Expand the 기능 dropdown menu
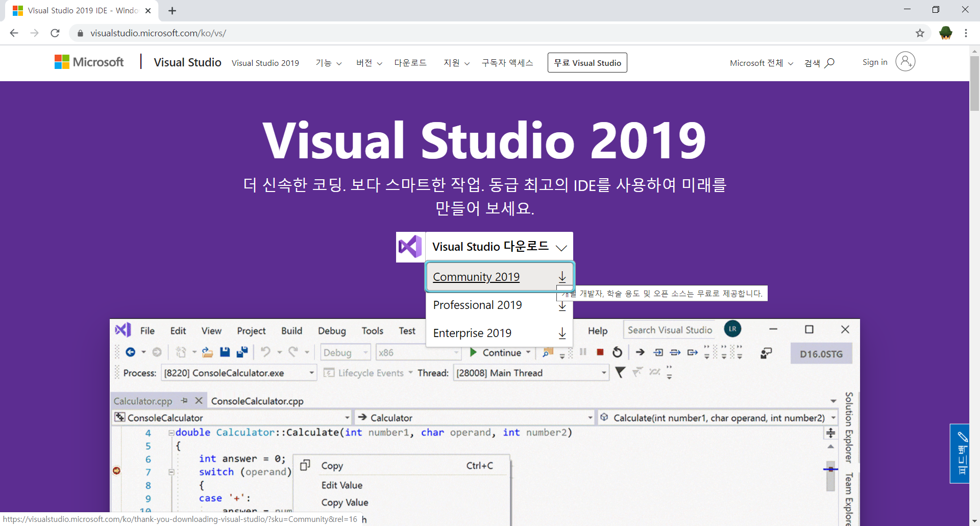 click(328, 63)
